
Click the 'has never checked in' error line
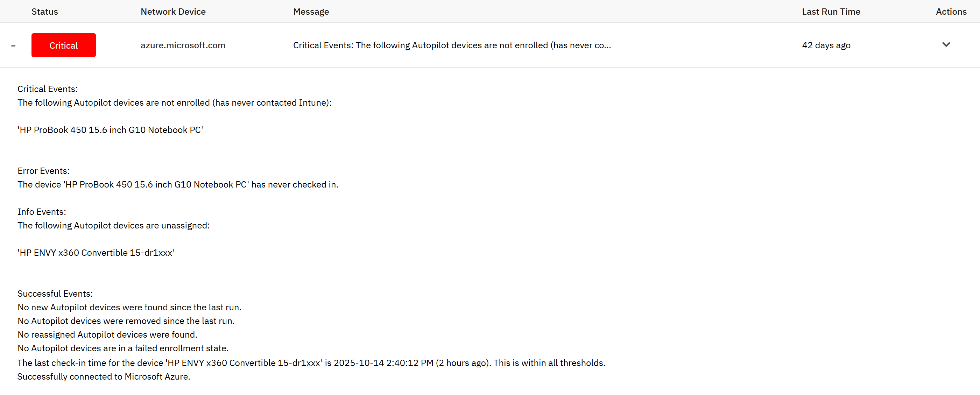[x=178, y=185]
